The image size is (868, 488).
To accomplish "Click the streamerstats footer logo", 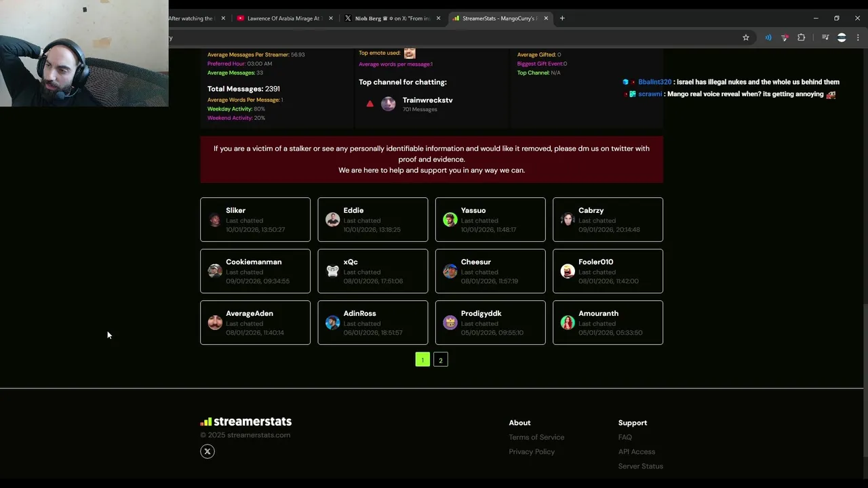I will (x=245, y=422).
